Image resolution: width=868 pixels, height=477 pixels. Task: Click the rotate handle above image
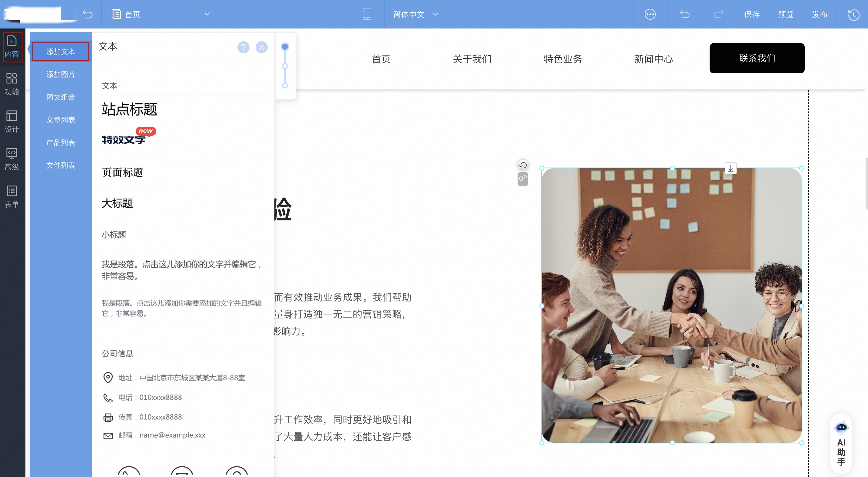[523, 165]
